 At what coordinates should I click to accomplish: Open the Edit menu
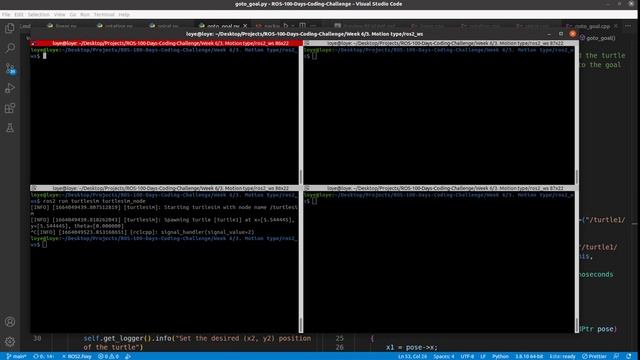tap(19, 14)
